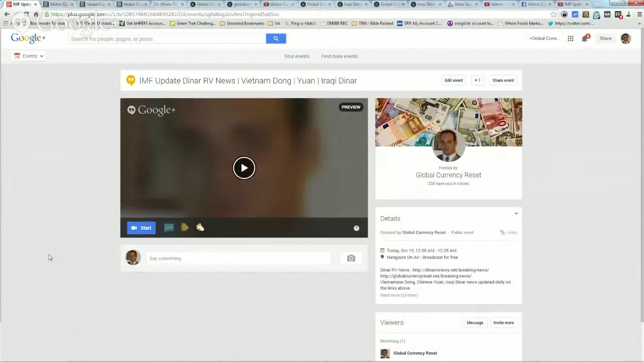The image size is (644, 362).
Task: Click the Invite more button
Action: [504, 323]
